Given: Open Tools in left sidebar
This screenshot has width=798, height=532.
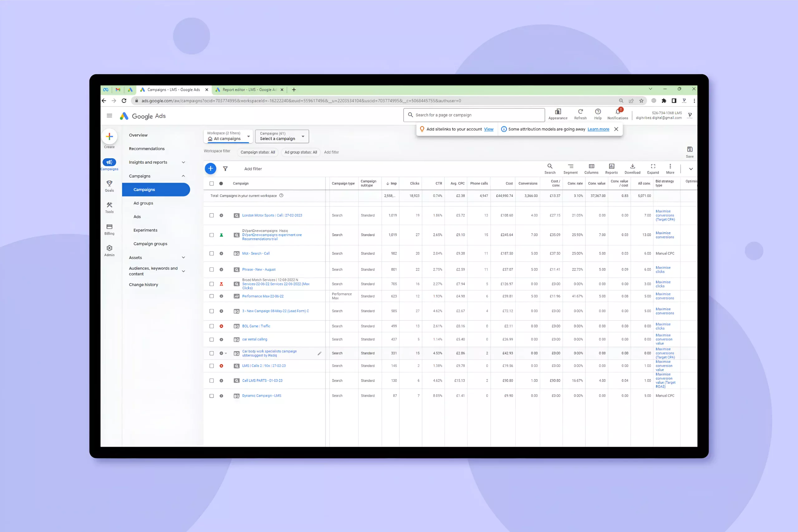Looking at the screenshot, I should click(x=109, y=207).
